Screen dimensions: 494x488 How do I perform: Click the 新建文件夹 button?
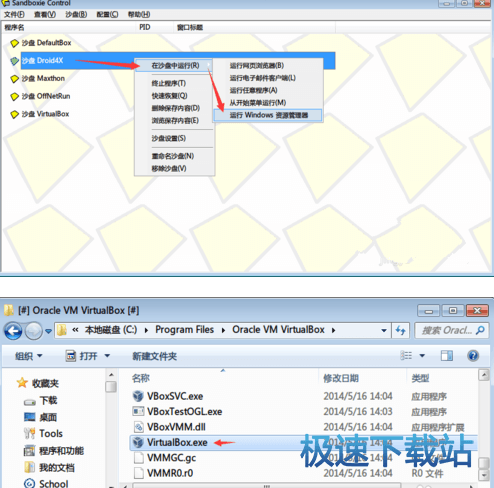pos(154,356)
